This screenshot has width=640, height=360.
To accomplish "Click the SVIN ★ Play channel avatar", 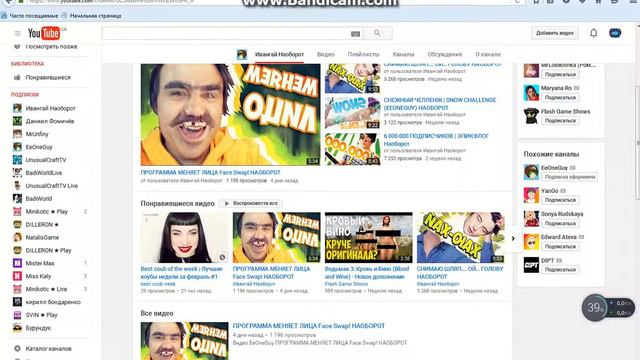I will pos(17,315).
